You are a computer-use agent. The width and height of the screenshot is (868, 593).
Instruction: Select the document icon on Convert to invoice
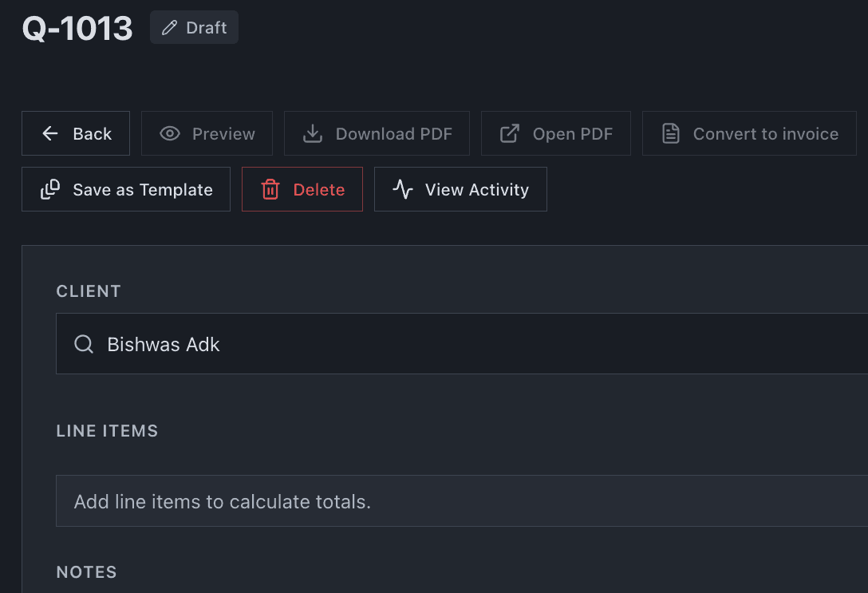pos(671,133)
